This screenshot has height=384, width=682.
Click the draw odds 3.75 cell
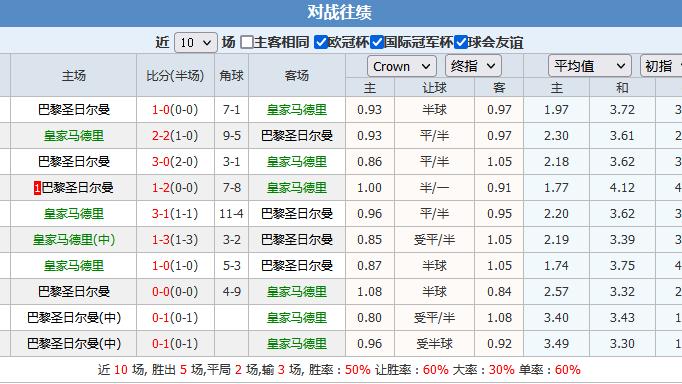point(622,266)
